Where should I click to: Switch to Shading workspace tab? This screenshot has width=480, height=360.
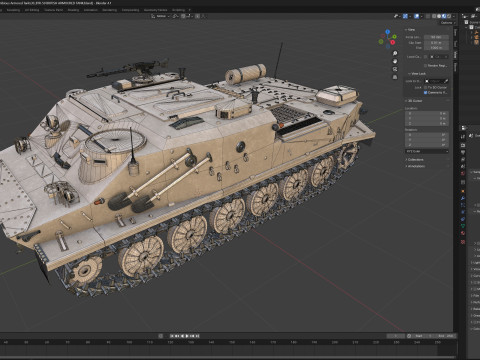[x=73, y=10]
